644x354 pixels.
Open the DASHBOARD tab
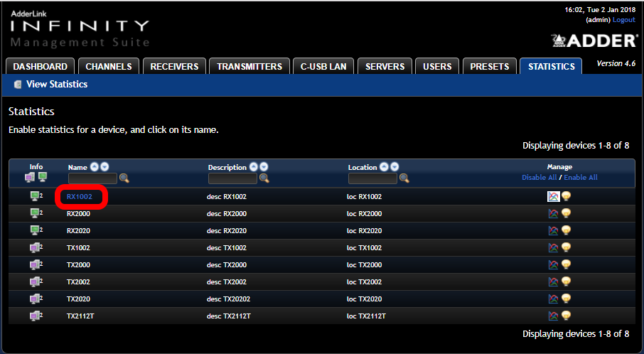coord(41,67)
